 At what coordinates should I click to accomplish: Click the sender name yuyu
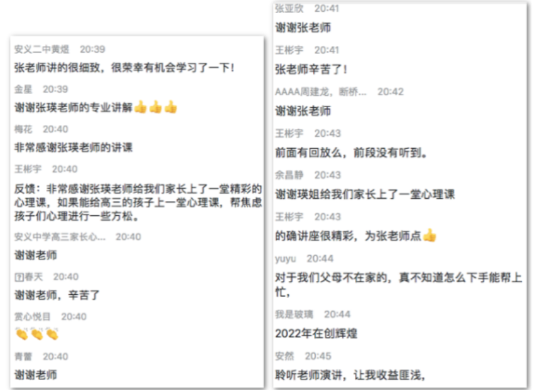coord(286,258)
